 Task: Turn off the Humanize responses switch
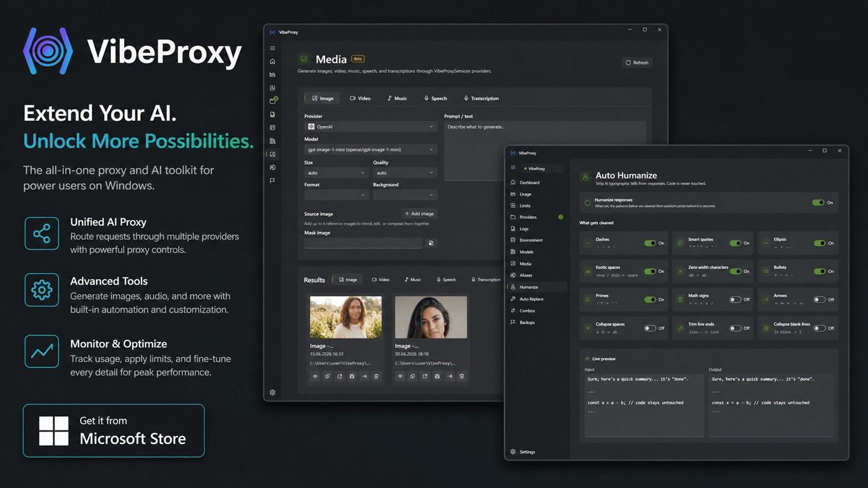[x=818, y=203]
